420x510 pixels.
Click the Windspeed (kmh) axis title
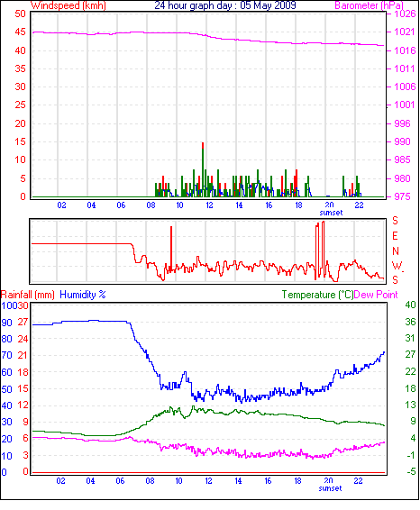[x=68, y=5]
